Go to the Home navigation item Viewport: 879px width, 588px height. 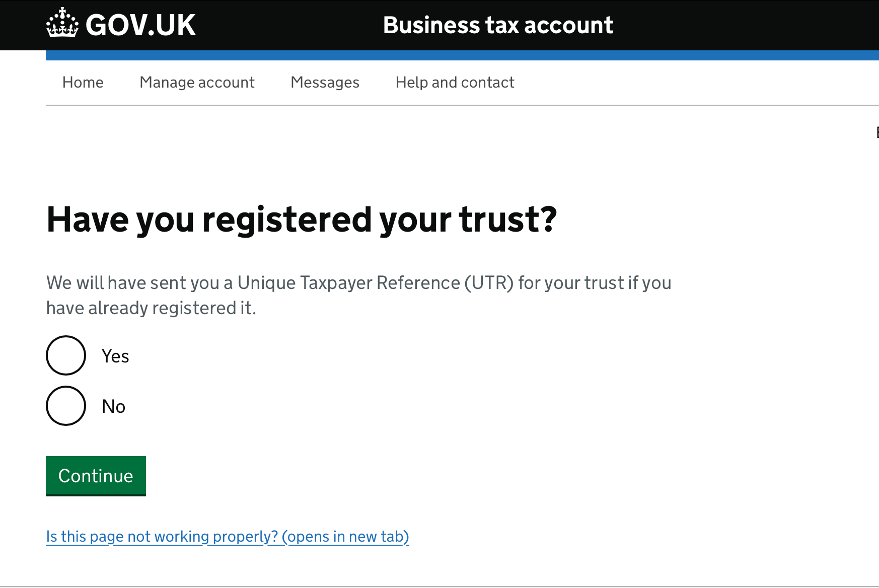(x=83, y=82)
